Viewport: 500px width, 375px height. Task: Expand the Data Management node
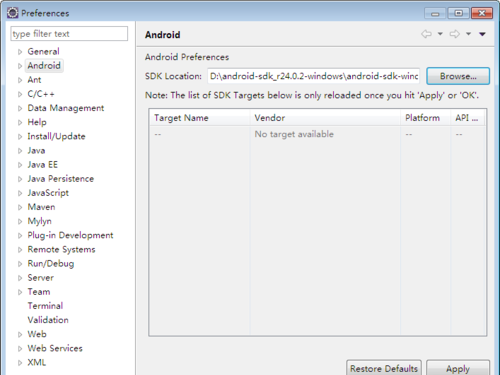pos(20,108)
